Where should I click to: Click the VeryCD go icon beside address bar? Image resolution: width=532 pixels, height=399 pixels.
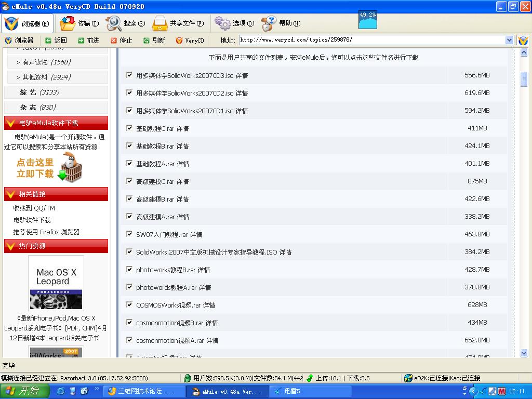523,41
